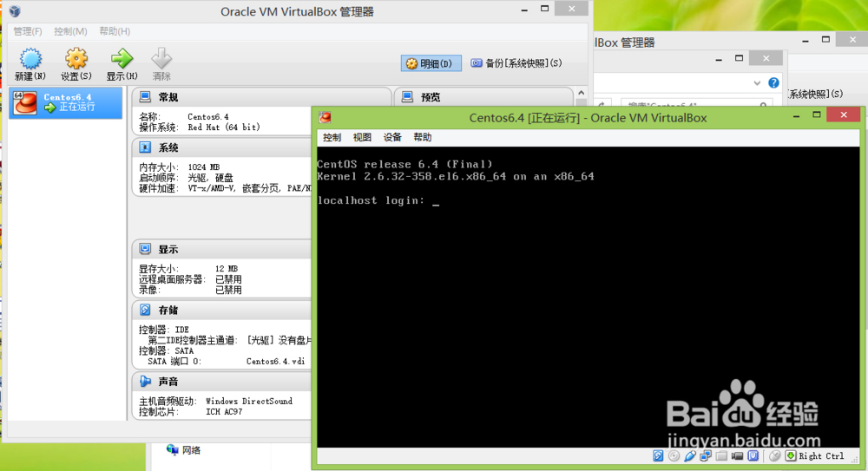Click the 光驱, 硬盘 boot order value
The height and width of the screenshot is (471, 868).
(210, 178)
